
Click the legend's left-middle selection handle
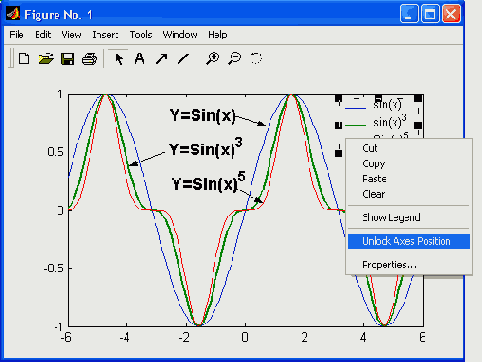click(x=338, y=125)
